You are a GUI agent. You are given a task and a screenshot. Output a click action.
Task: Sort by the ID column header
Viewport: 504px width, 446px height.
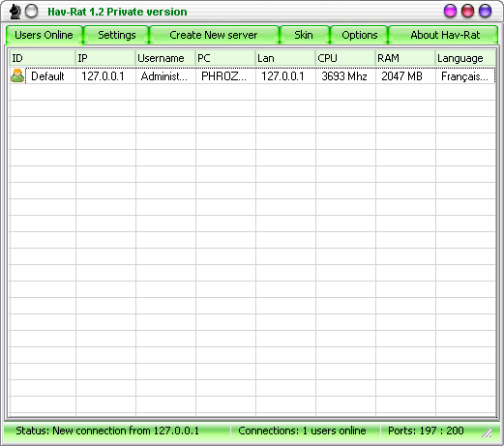[x=43, y=58]
